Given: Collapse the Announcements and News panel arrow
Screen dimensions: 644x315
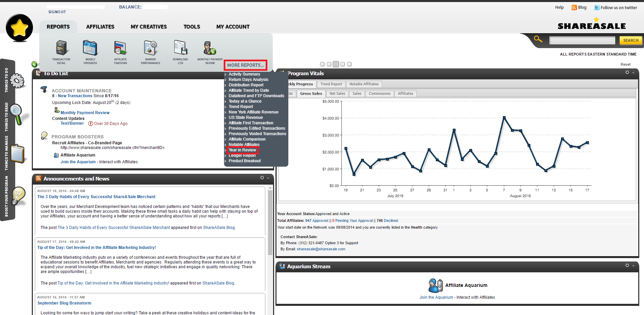Looking at the screenshot, I should coord(268,178).
